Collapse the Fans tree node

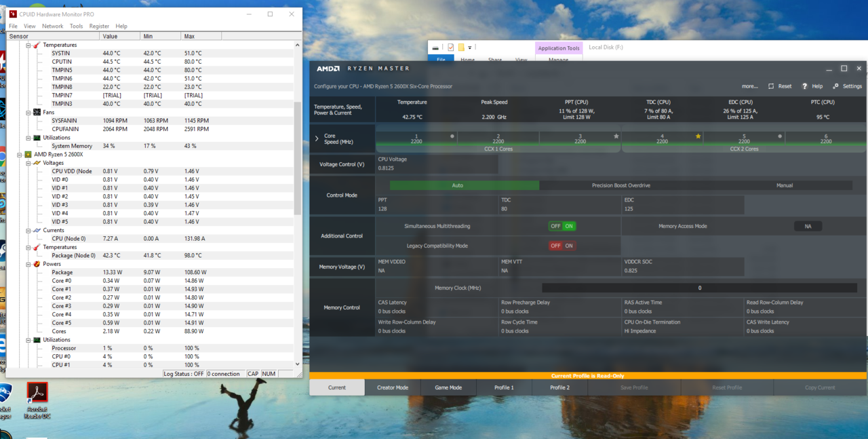tap(28, 112)
